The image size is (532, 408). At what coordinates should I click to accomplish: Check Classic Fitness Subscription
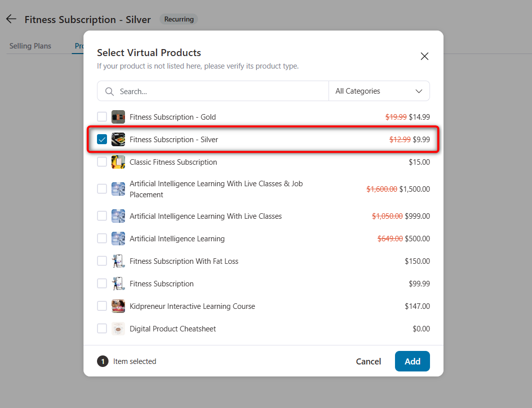click(102, 162)
